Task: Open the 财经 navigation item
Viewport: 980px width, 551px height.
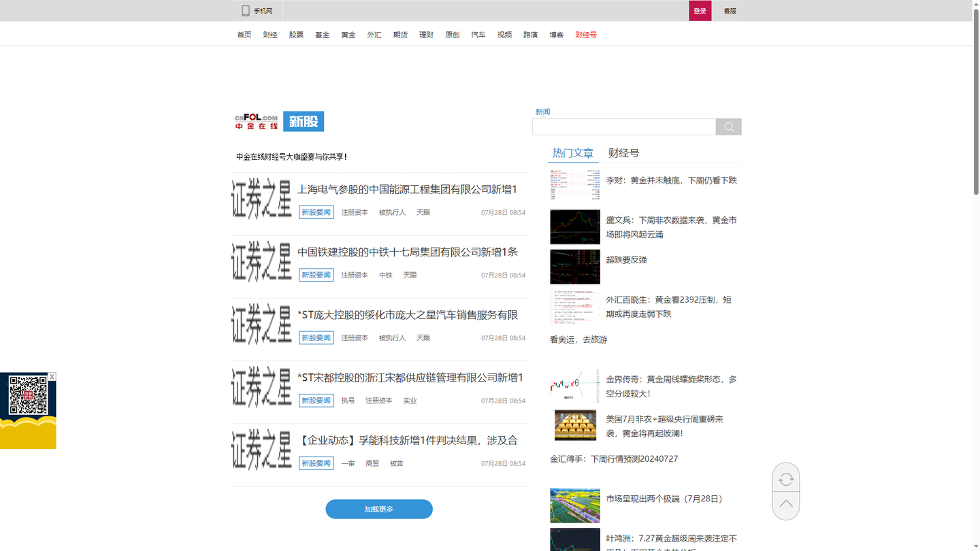Action: 270,35
